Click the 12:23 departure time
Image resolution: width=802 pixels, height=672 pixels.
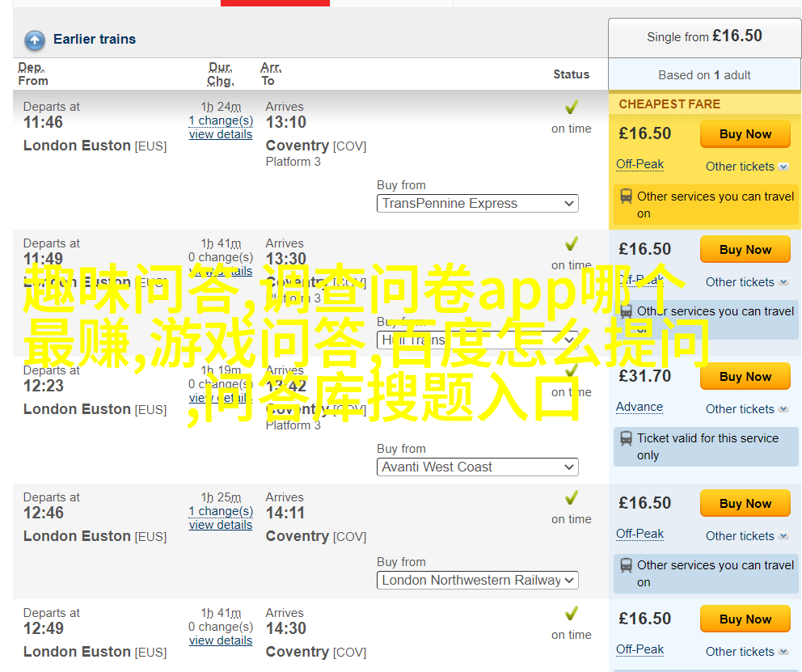(44, 386)
